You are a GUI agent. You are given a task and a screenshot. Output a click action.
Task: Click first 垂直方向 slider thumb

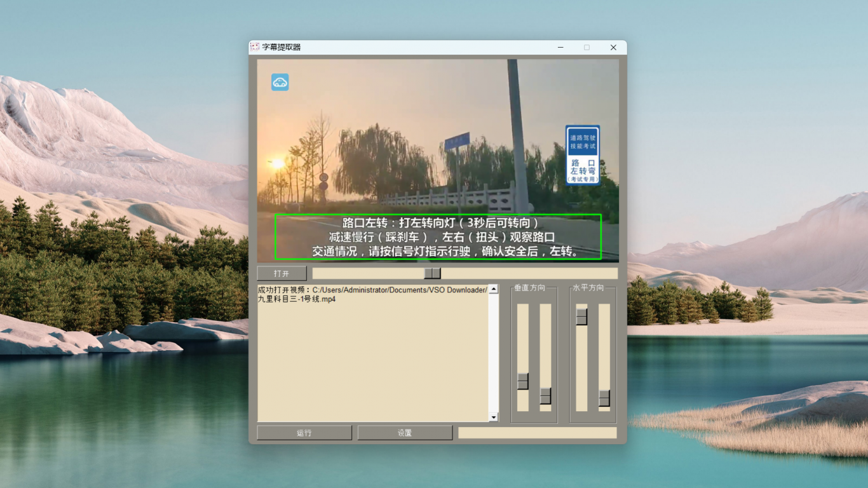(523, 381)
